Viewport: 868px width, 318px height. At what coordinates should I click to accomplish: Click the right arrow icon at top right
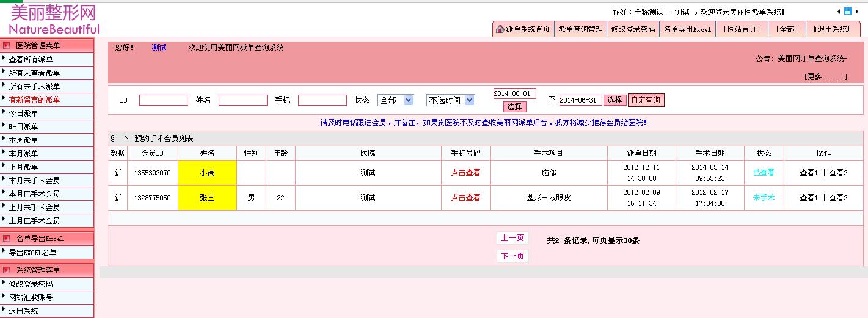pyautogui.click(x=857, y=12)
